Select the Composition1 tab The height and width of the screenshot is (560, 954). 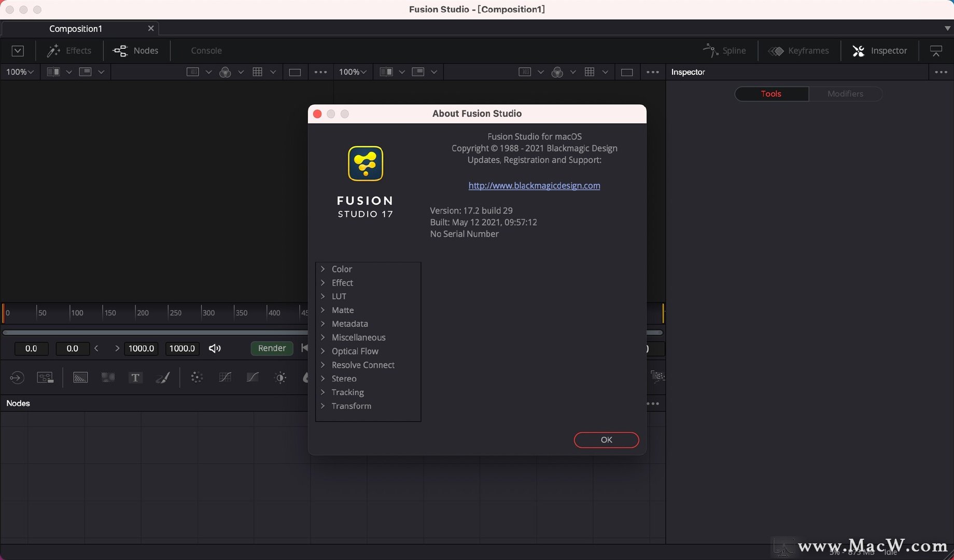click(x=76, y=29)
